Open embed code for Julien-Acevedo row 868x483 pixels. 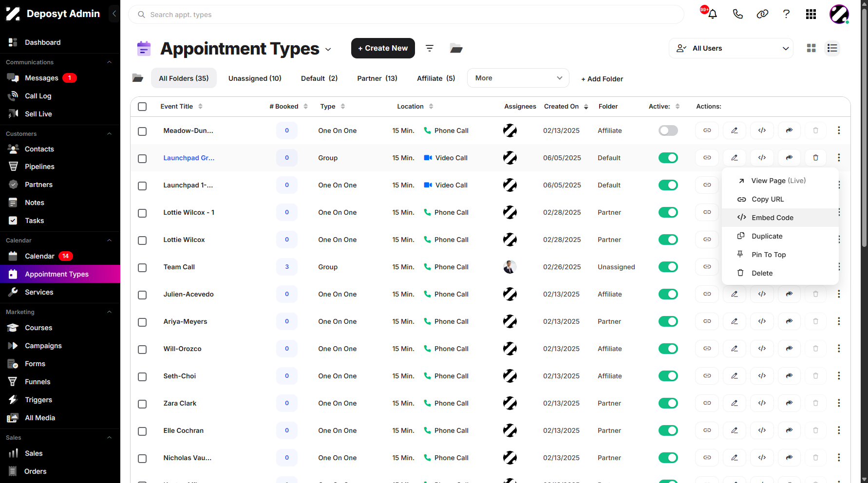pyautogui.click(x=762, y=294)
